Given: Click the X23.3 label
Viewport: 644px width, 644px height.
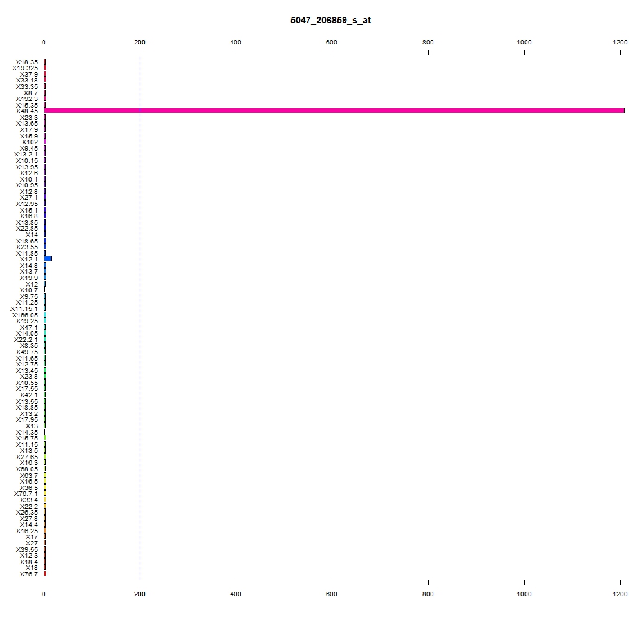Looking at the screenshot, I should click(29, 117).
